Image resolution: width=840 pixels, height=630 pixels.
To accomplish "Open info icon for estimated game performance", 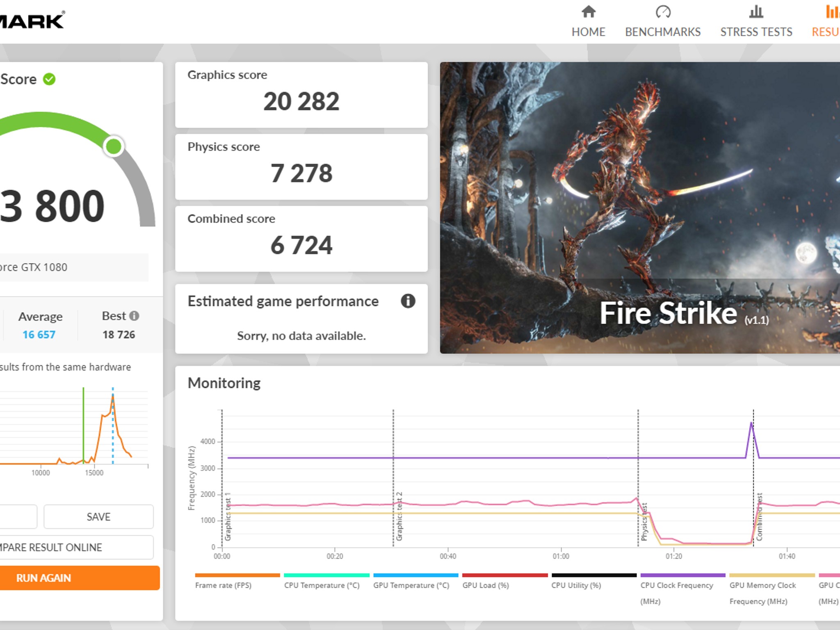I will coord(408,301).
